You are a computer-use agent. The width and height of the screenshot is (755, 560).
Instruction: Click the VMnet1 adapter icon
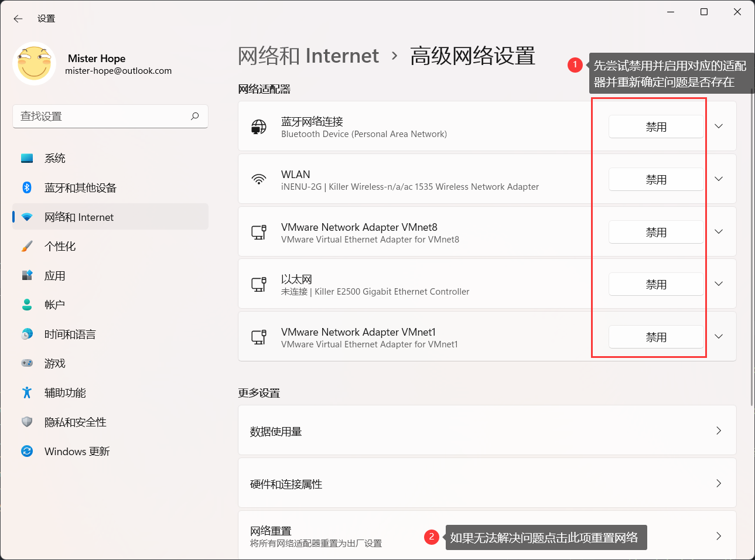tap(259, 337)
